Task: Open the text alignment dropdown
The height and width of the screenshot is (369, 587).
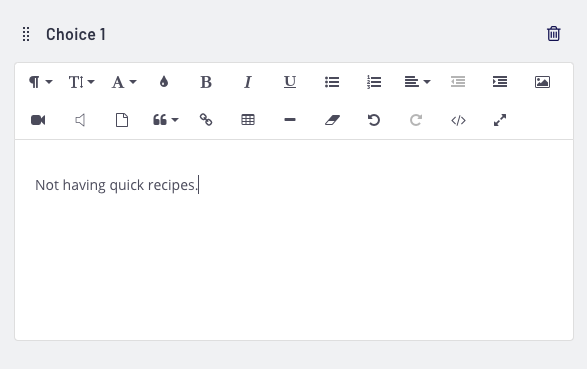Action: tap(417, 82)
